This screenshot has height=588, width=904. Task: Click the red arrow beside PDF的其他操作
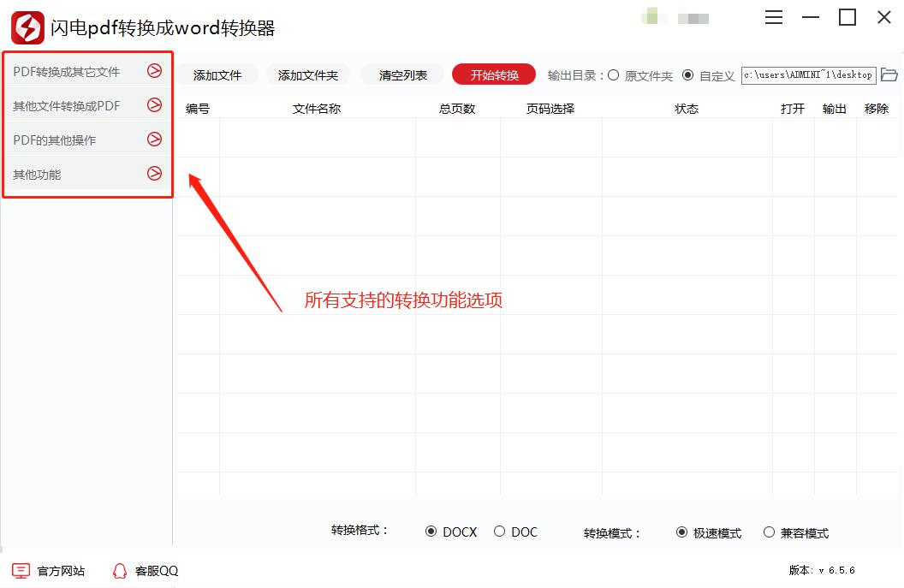click(x=156, y=140)
